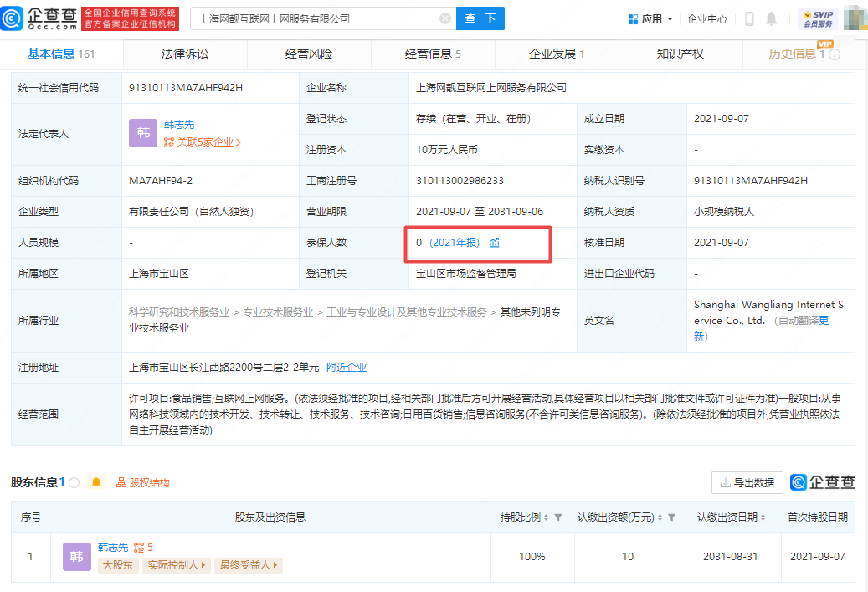This screenshot has height=592, width=868.
Task: Sort by 认缴出资额 arrows
Action: click(x=660, y=517)
